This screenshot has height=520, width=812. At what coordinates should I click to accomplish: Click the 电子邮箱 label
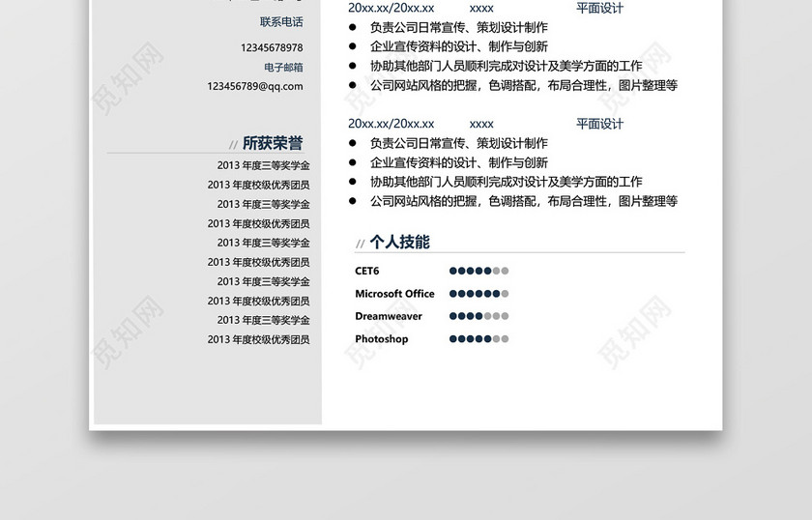(x=283, y=68)
